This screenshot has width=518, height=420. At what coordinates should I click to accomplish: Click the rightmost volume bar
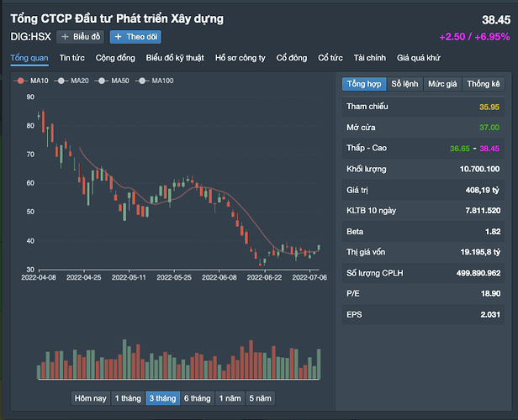click(x=319, y=364)
